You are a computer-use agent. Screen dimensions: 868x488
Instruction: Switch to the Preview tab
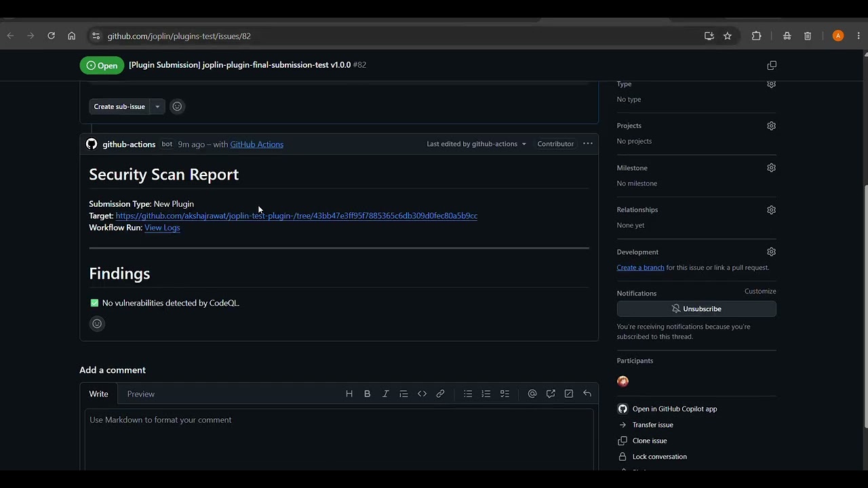(x=141, y=394)
